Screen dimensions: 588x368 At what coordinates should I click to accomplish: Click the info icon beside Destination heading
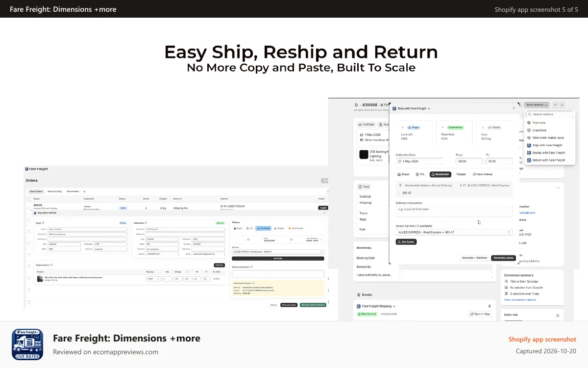146,222
